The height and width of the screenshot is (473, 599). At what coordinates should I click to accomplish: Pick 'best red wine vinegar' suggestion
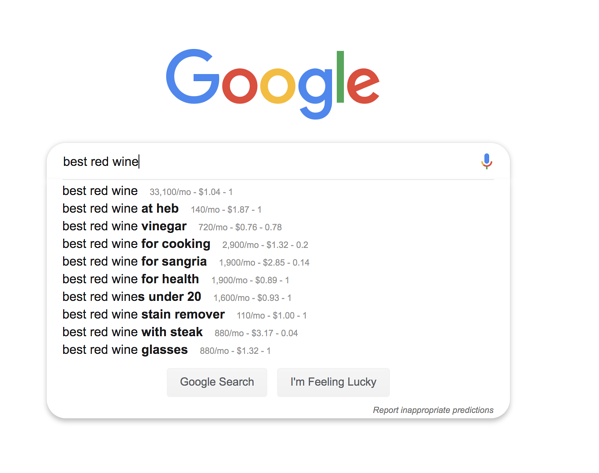[125, 226]
